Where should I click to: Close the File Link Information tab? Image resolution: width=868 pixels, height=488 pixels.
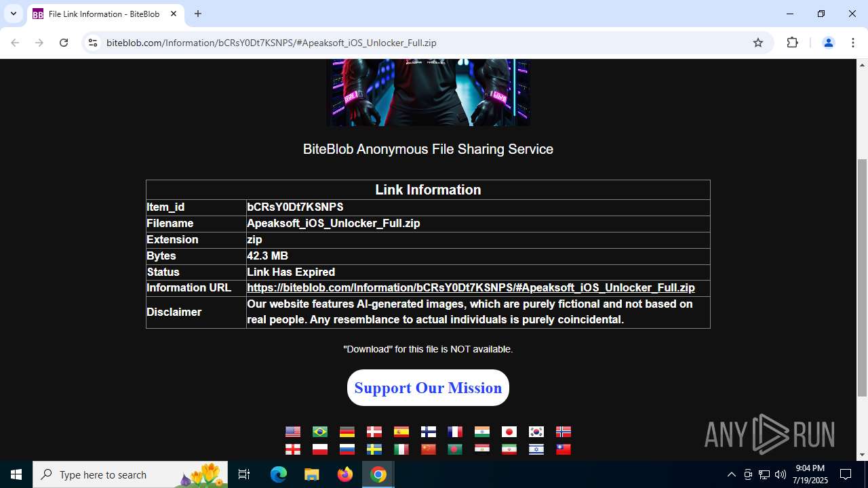(174, 14)
